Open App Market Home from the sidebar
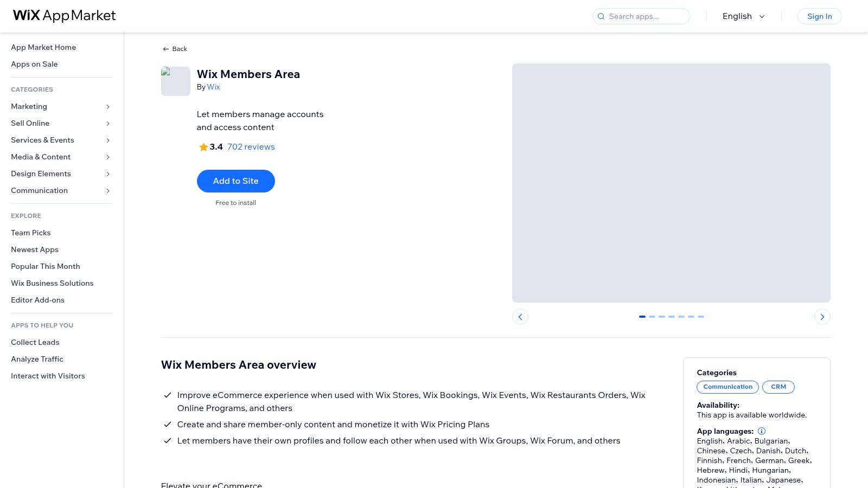This screenshot has height=488, width=868. (x=43, y=47)
